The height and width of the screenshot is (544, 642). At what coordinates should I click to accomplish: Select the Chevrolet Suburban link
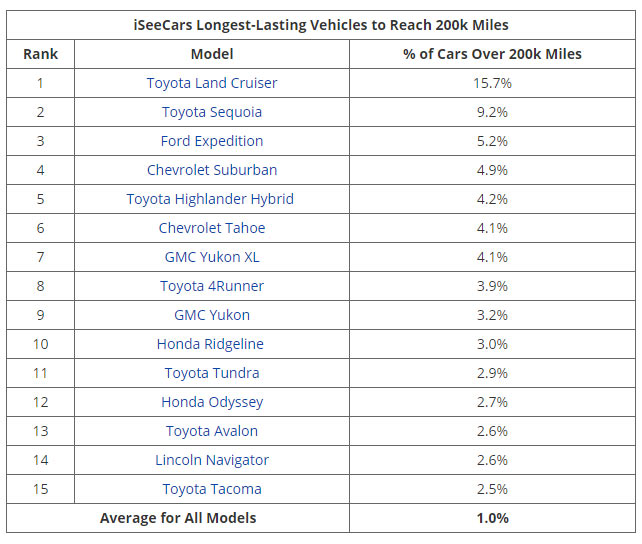pos(212,170)
